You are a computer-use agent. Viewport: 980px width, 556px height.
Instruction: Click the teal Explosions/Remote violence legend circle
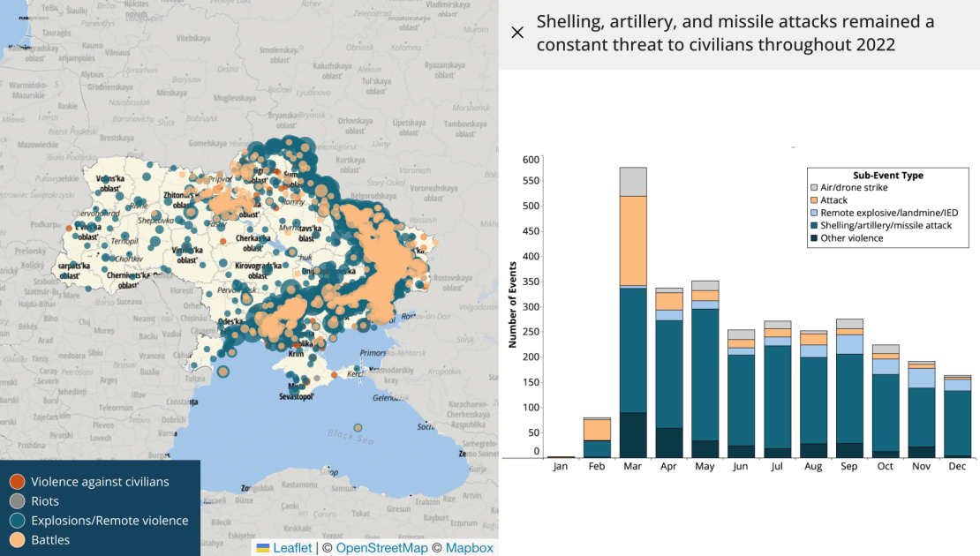coord(17,521)
